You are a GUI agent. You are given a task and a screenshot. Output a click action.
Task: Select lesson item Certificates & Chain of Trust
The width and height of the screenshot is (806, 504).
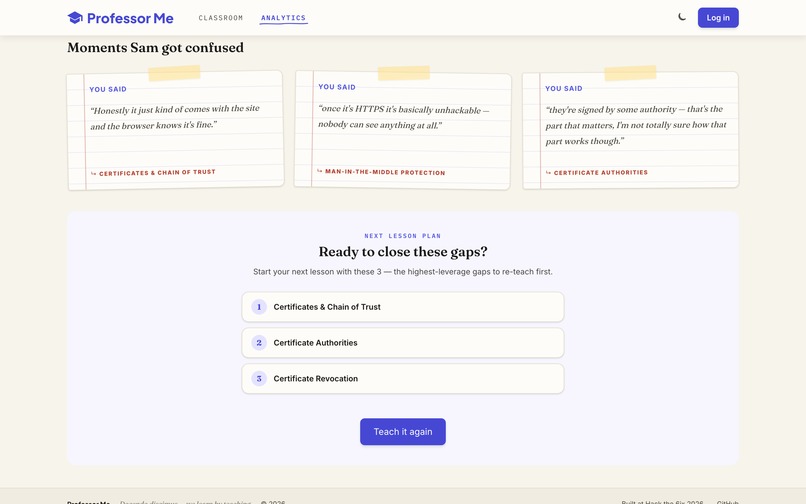point(403,307)
